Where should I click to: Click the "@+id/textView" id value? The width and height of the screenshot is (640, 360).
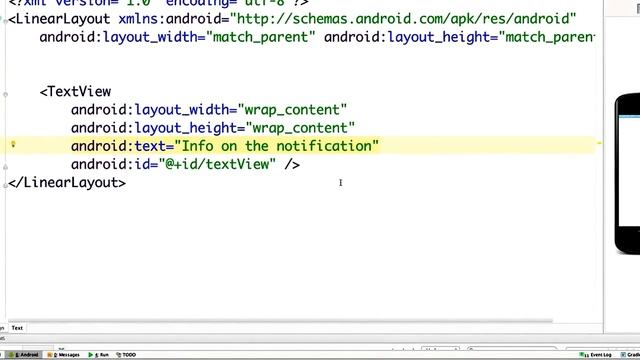point(217,164)
